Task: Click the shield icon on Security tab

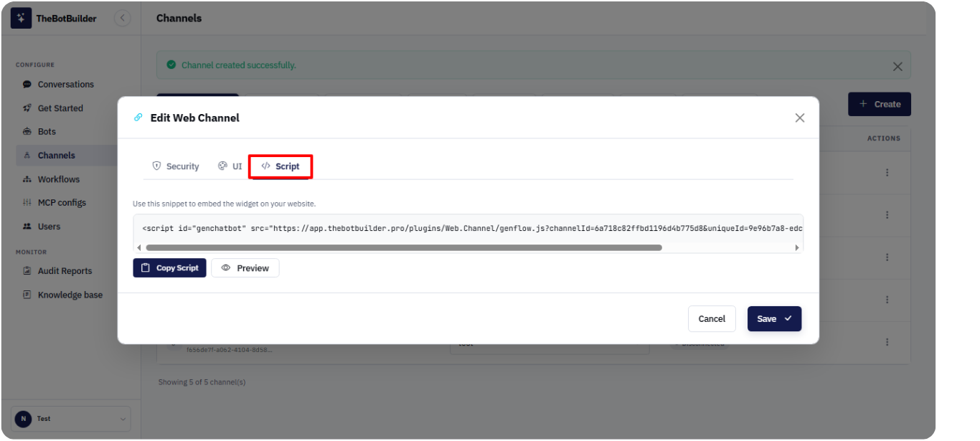Action: [156, 166]
